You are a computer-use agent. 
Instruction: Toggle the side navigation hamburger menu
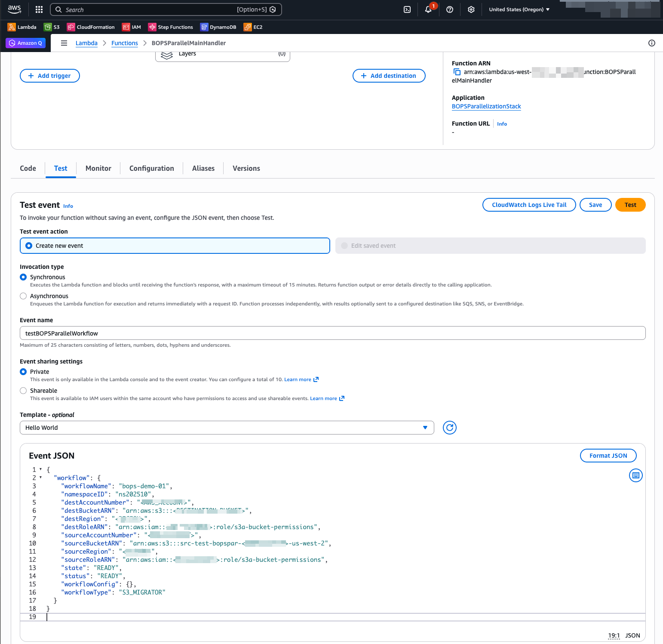tap(64, 43)
